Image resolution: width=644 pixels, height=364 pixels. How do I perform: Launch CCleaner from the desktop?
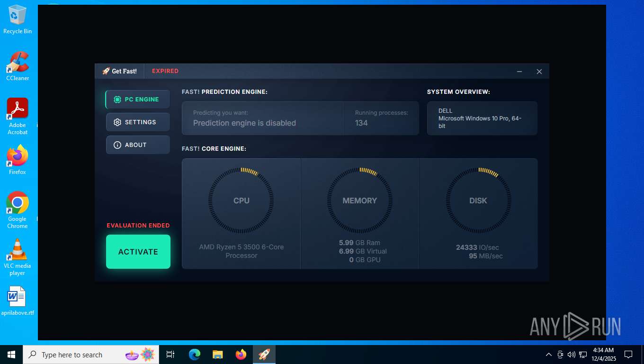[18, 66]
